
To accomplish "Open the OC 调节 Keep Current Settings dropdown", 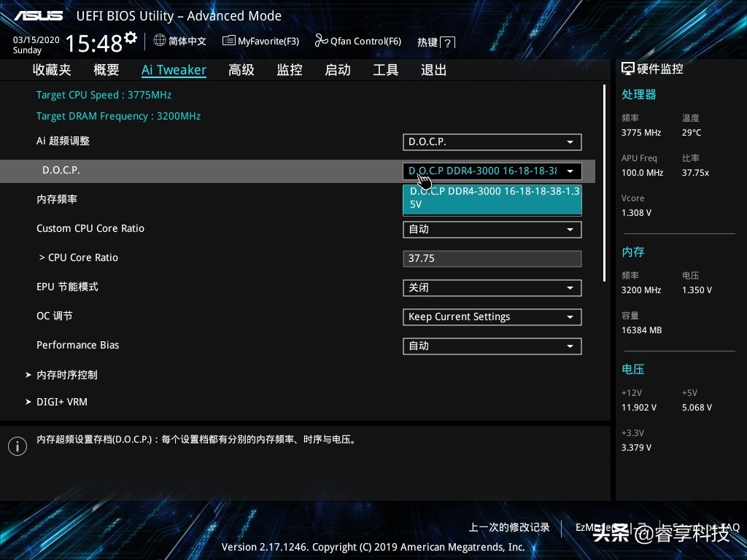I will coord(492,317).
